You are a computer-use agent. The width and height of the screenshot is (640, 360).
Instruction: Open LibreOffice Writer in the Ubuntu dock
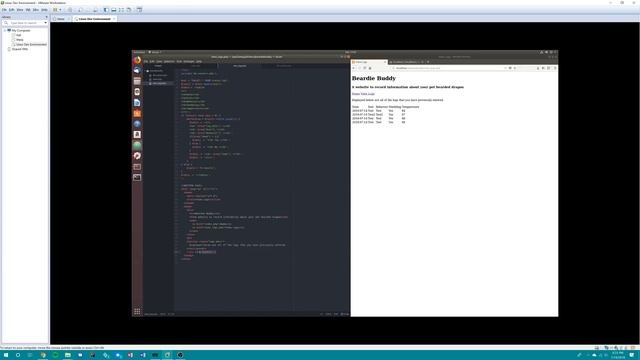tap(137, 102)
